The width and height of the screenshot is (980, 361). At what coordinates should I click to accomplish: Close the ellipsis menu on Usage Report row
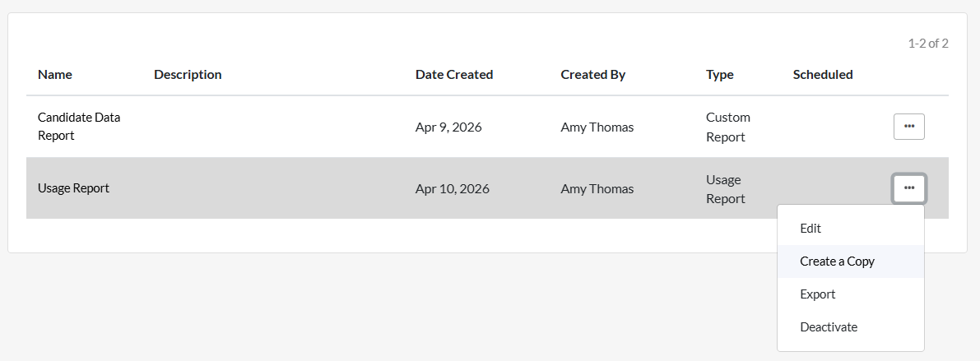pos(908,188)
